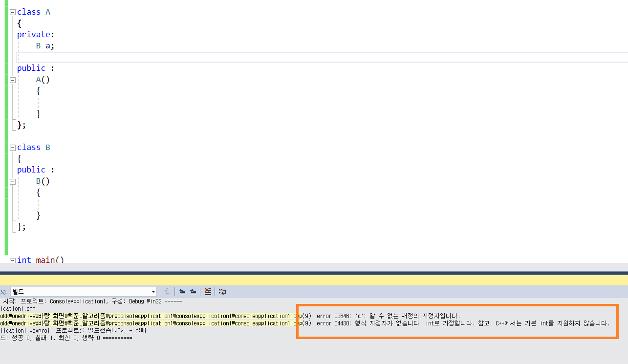
Task: Clear all text in Output window
Action: pos(208,292)
